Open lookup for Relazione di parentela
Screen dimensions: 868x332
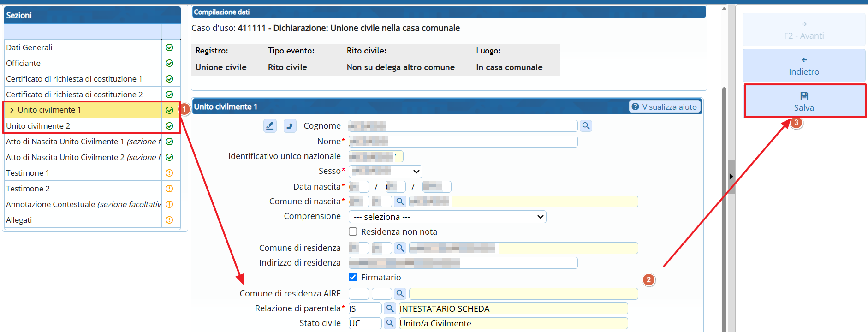pyautogui.click(x=390, y=308)
